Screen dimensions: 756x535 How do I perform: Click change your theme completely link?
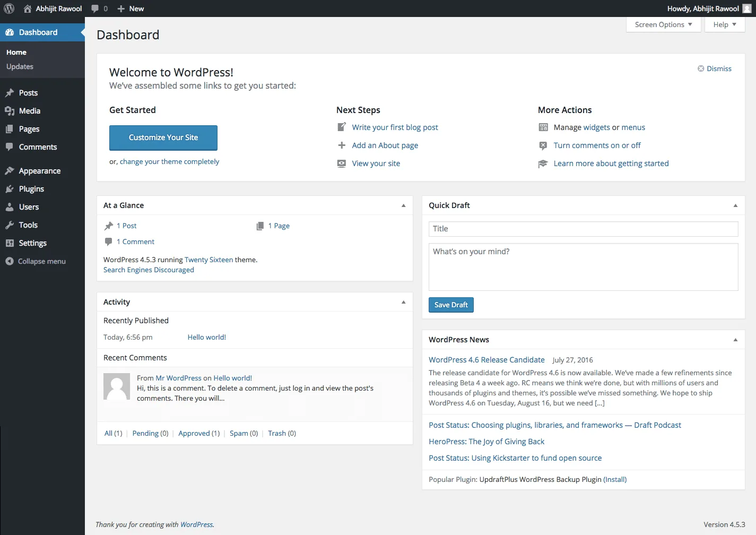(x=169, y=161)
